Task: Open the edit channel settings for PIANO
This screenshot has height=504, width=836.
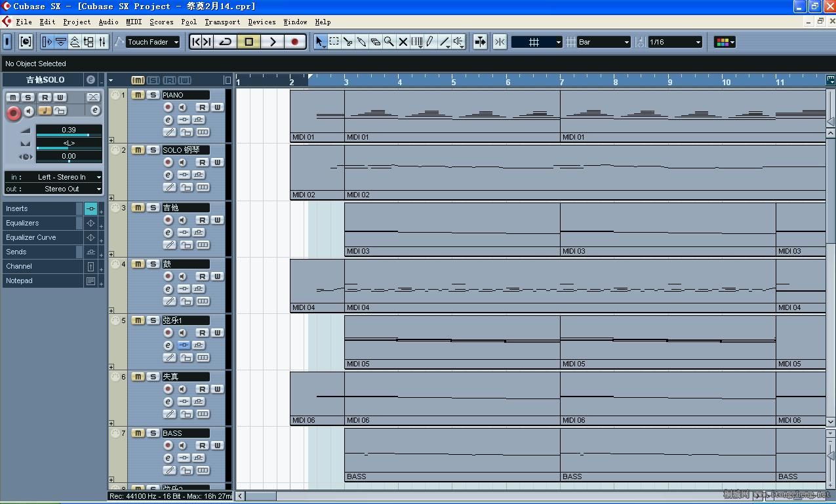Action: click(168, 120)
